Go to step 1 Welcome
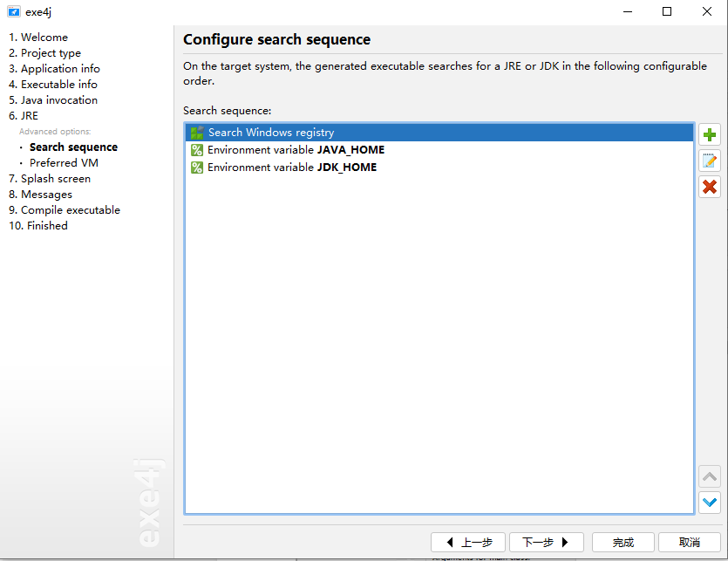728x561 pixels. tap(38, 38)
